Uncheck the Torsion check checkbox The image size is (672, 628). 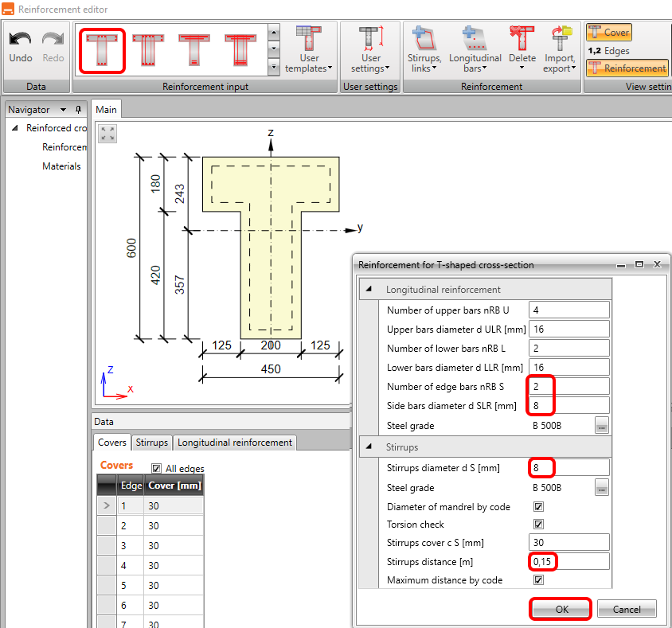[538, 525]
